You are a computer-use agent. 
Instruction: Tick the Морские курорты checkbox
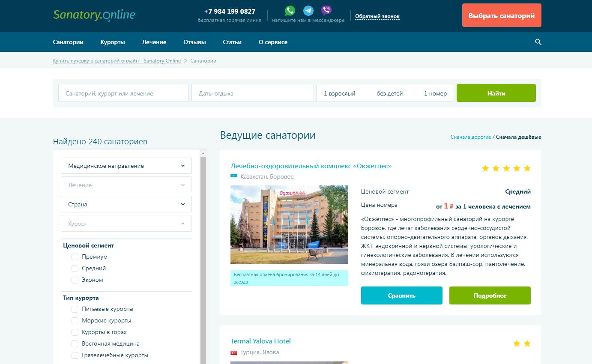[75, 321]
